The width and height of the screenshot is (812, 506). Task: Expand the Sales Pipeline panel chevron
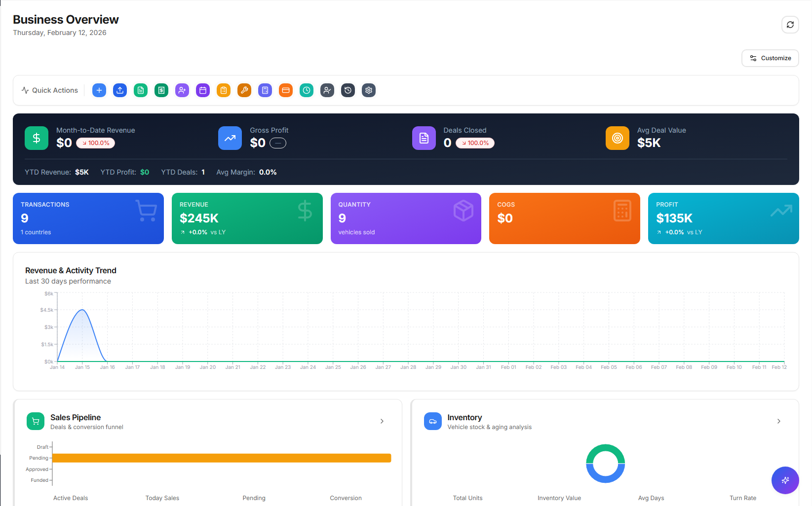coord(382,421)
